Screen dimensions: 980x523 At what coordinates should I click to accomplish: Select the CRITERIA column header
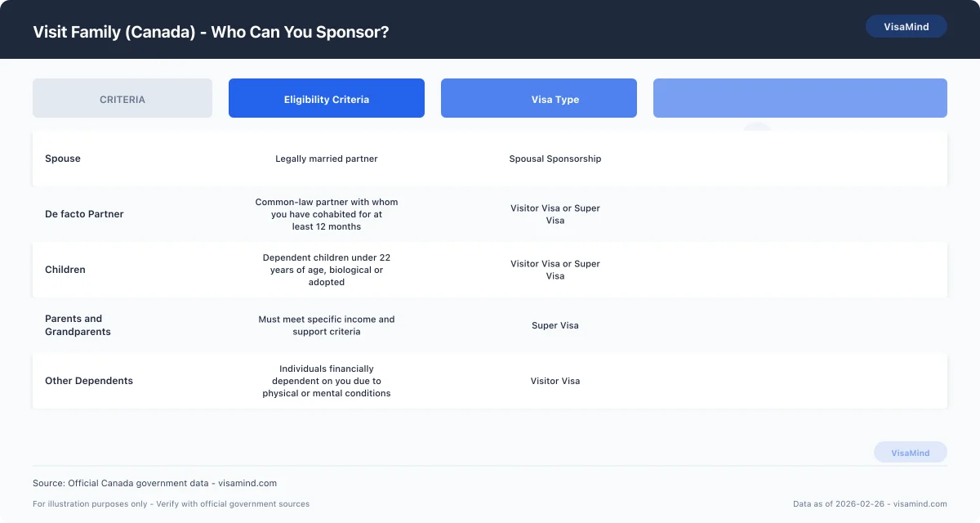[x=122, y=99]
